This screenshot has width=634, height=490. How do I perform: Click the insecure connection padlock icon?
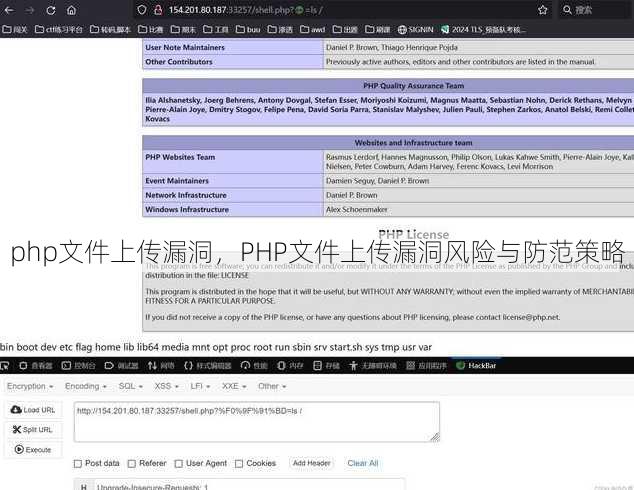click(158, 10)
